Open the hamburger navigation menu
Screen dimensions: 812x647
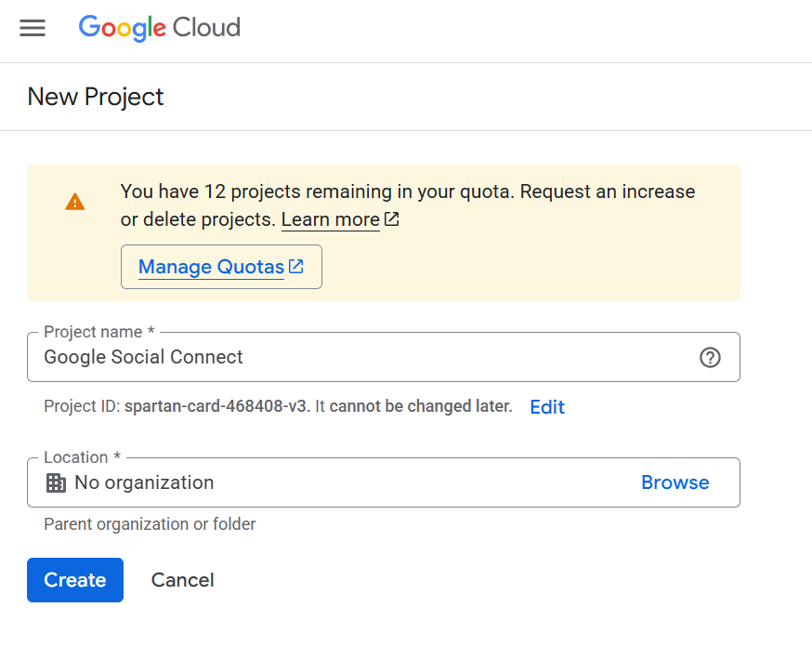[x=33, y=28]
